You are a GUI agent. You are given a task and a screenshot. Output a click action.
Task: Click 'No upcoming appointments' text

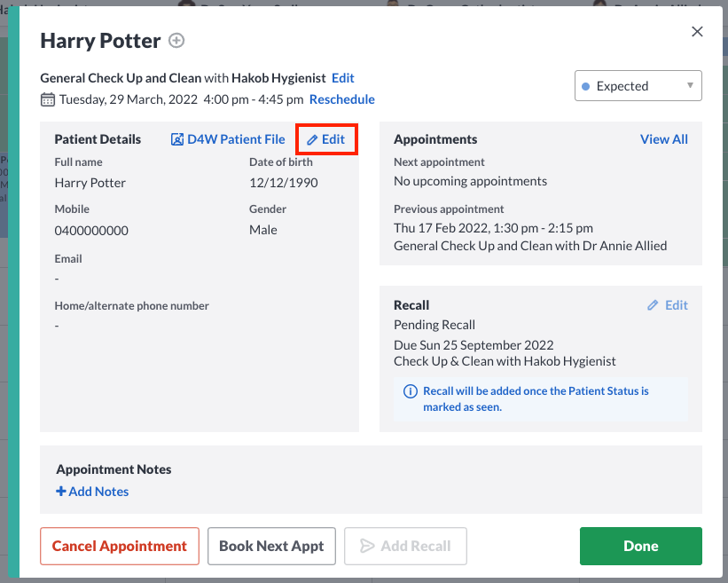click(470, 181)
